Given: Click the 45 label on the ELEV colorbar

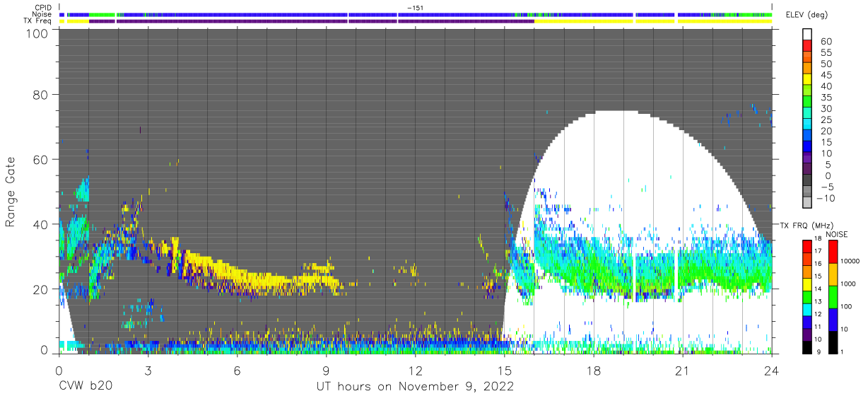Looking at the screenshot, I should coord(826,75).
